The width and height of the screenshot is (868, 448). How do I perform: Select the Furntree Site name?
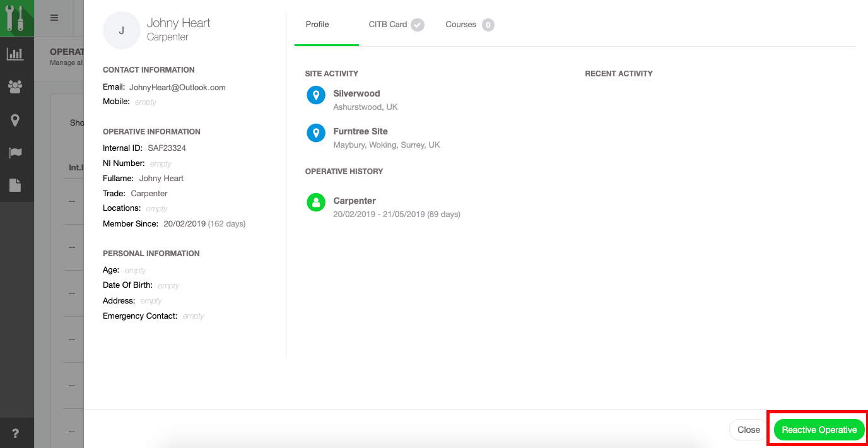[360, 131]
